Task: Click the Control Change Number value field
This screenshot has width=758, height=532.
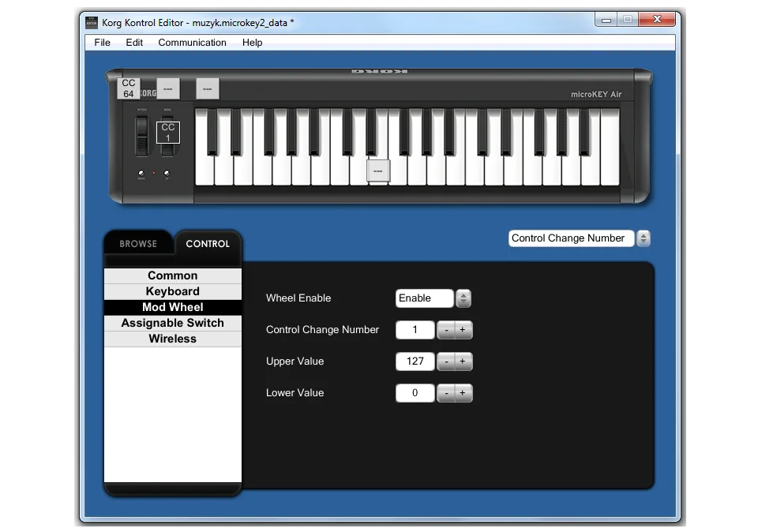Action: [415, 330]
